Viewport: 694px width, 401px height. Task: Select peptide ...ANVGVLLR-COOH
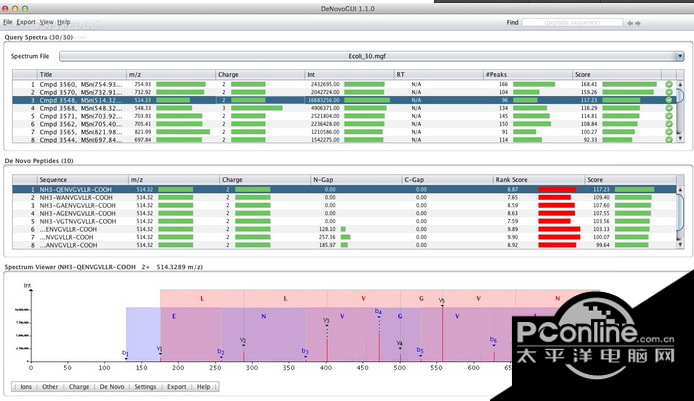pos(344,245)
